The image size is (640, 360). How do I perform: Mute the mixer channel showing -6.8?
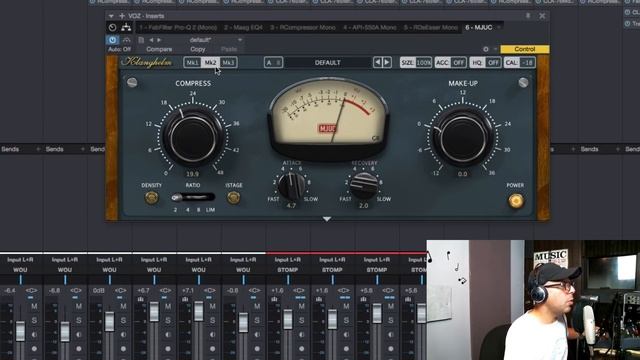(79, 306)
